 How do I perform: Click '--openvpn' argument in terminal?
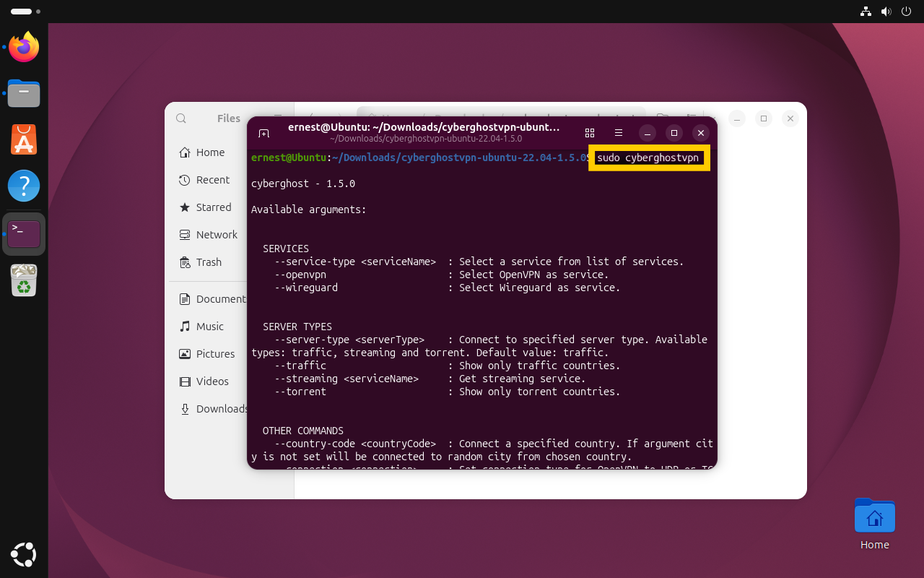[x=300, y=275]
